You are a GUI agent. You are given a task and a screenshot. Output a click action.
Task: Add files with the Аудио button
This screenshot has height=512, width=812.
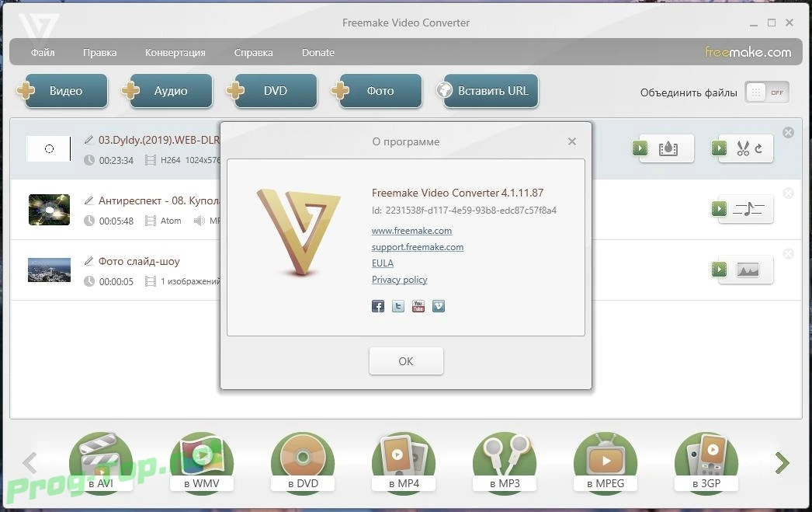[x=167, y=91]
